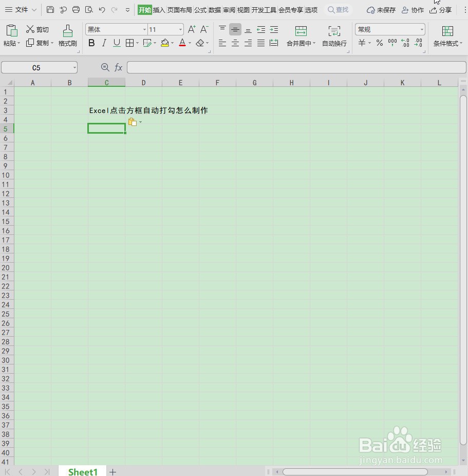Undo the last action
This screenshot has width=468, height=476.
click(x=102, y=10)
